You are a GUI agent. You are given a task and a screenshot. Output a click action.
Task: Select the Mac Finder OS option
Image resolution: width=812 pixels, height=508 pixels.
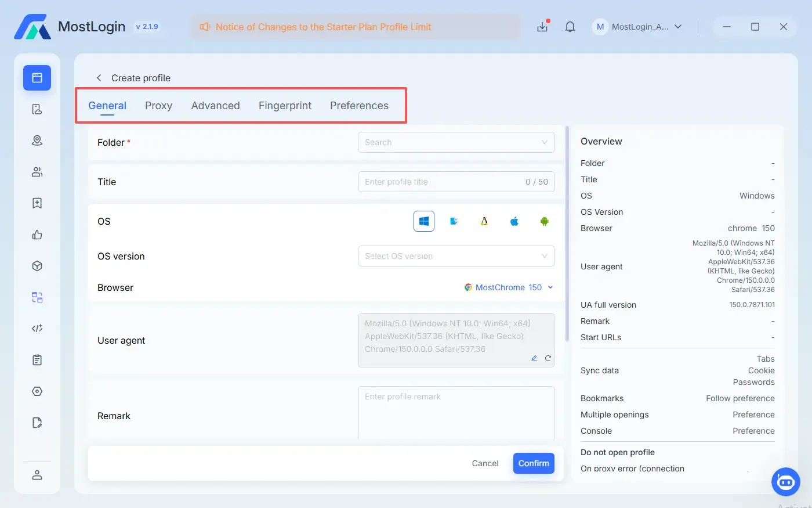pos(454,221)
